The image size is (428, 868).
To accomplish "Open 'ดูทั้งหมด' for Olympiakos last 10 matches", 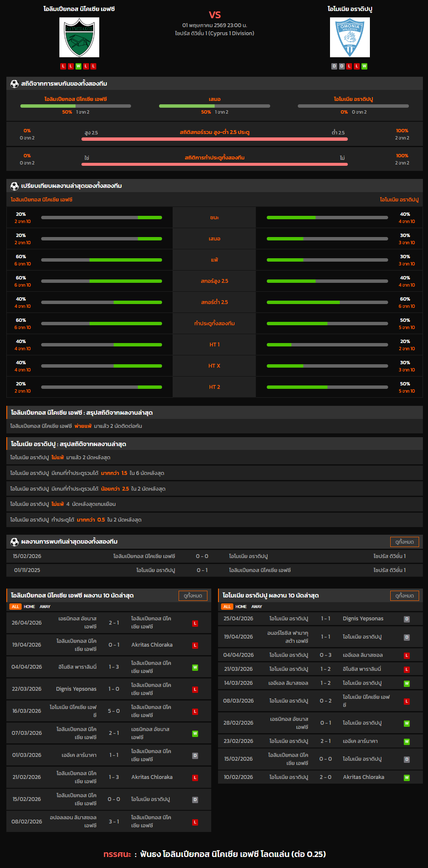I will [193, 596].
